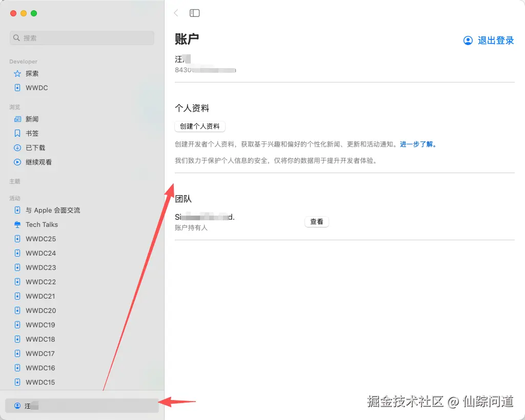Open the 继续观看 play icon
525x420 pixels.
tap(17, 162)
